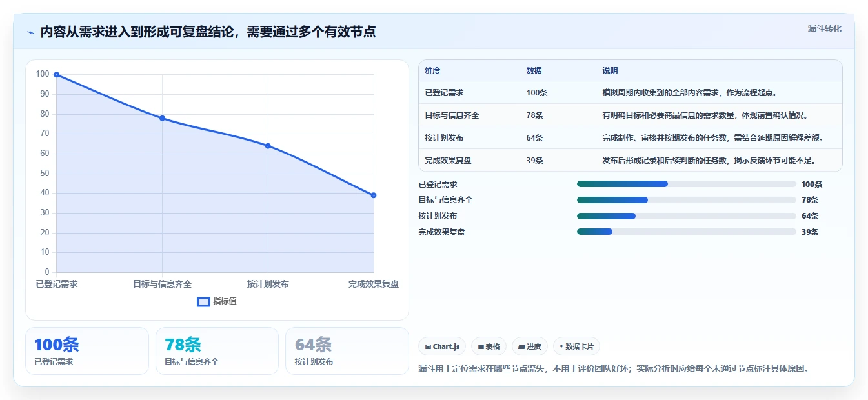Click the 目标与信息齐全 progress bar
Image resolution: width=868 pixels, height=400 pixels.
pos(687,200)
